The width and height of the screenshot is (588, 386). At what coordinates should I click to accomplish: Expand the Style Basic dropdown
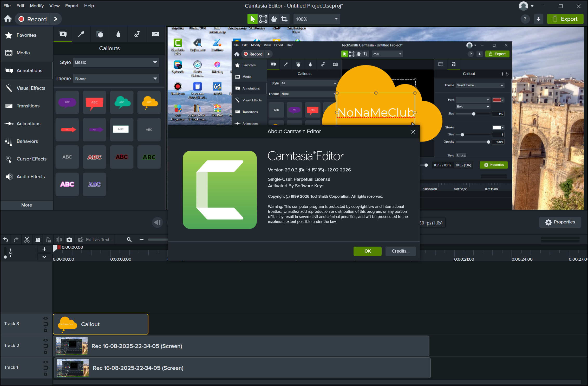click(116, 62)
